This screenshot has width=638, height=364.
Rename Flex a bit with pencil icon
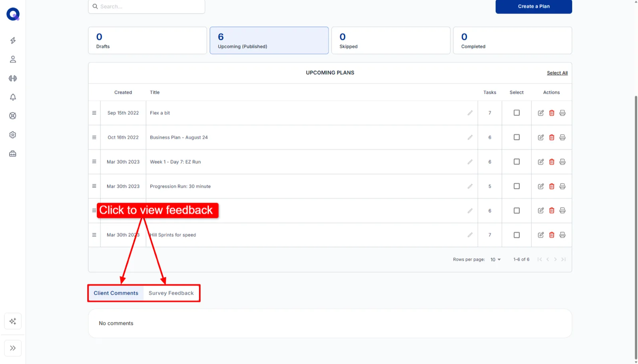[470, 113]
